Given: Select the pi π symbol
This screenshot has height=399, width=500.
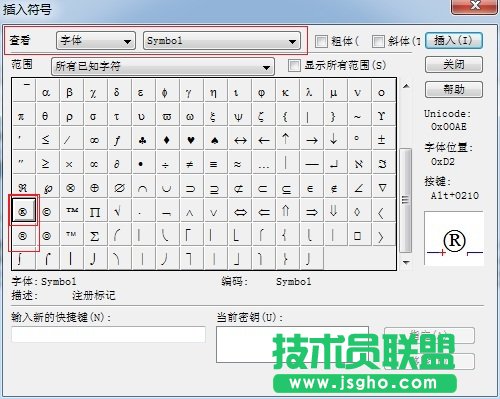Looking at the screenshot, I should point(24,115).
